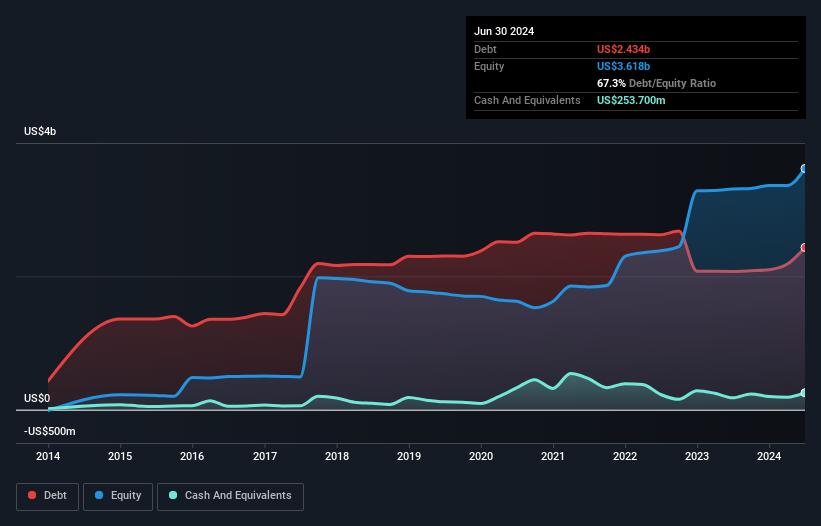
Task: Click the tooltip Debt row label
Action: click(x=485, y=49)
